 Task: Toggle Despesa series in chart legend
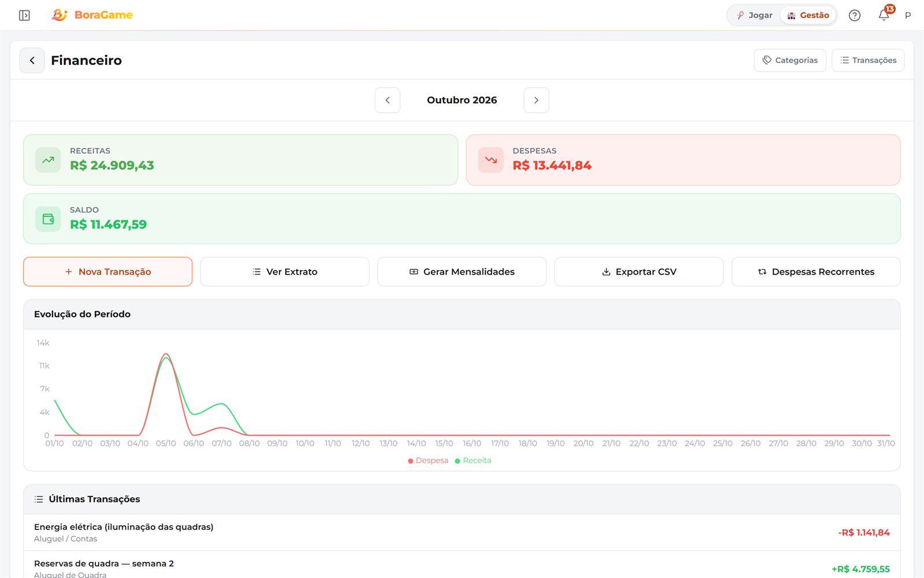(428, 461)
